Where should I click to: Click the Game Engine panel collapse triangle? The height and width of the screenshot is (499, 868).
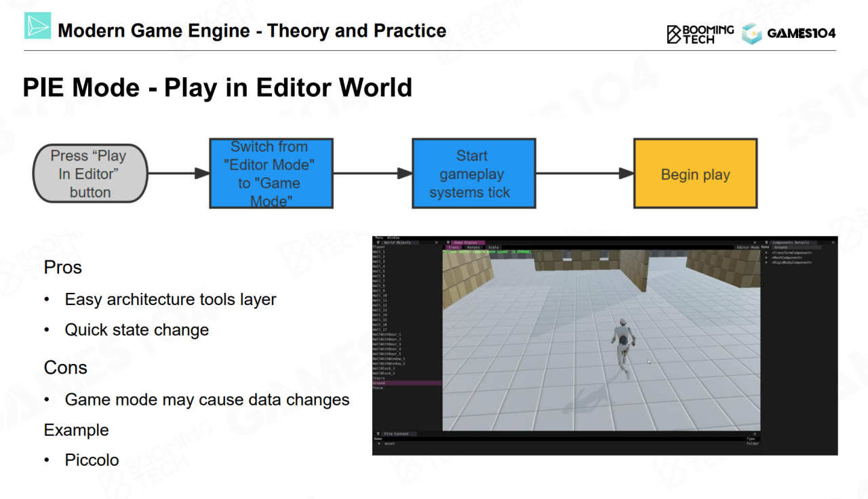[448, 242]
